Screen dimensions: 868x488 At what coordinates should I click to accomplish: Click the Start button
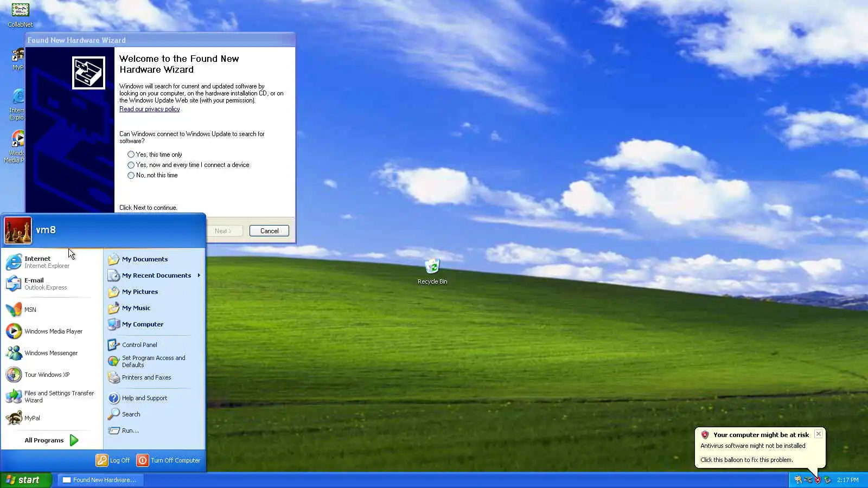(x=25, y=480)
